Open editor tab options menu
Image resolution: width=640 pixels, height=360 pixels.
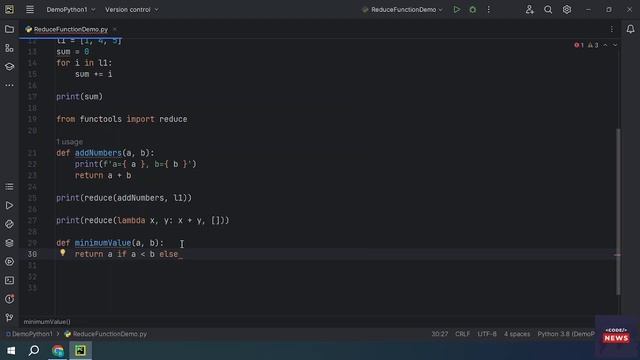[611, 29]
